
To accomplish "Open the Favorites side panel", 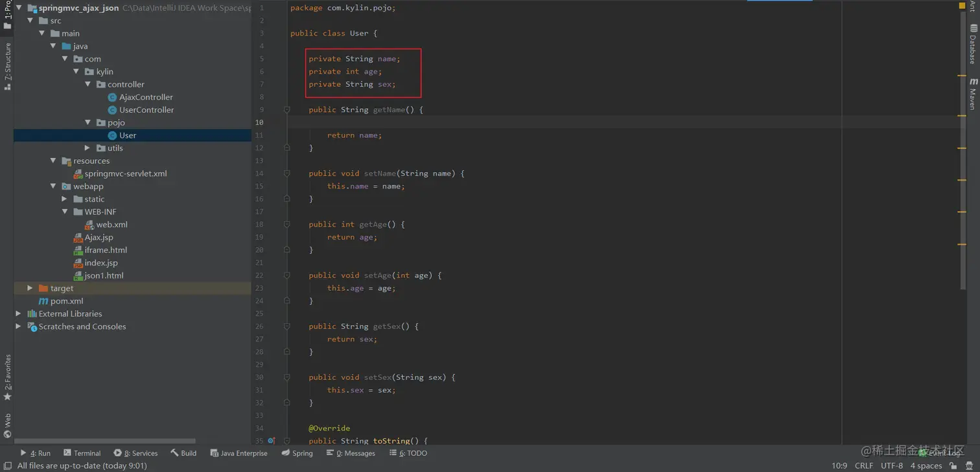I will [7, 377].
